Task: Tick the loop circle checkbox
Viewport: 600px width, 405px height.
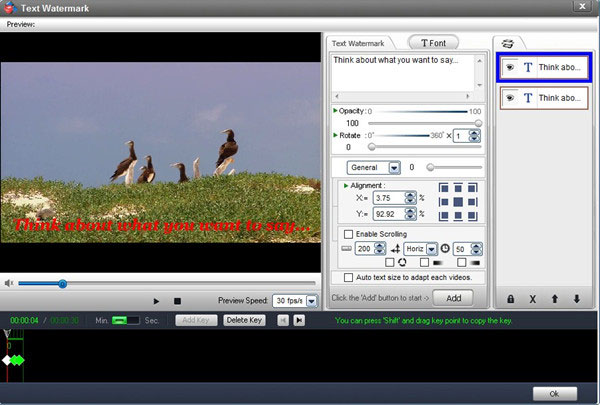Action: (390, 262)
